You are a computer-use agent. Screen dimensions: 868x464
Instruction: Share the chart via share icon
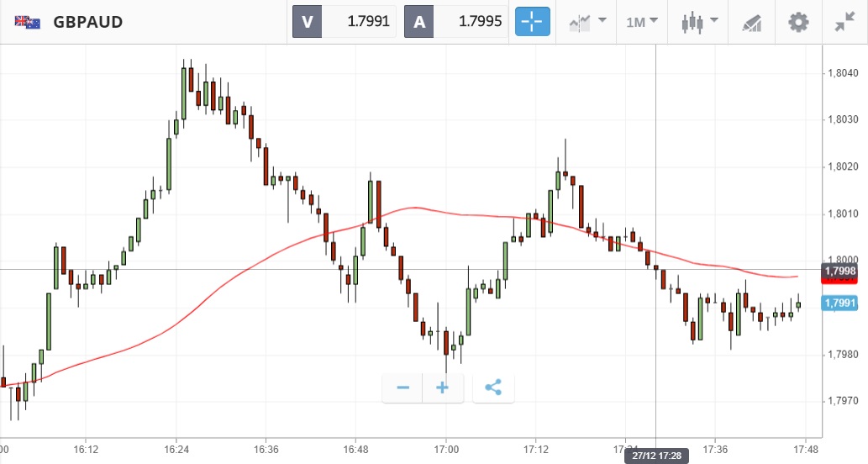click(x=493, y=388)
